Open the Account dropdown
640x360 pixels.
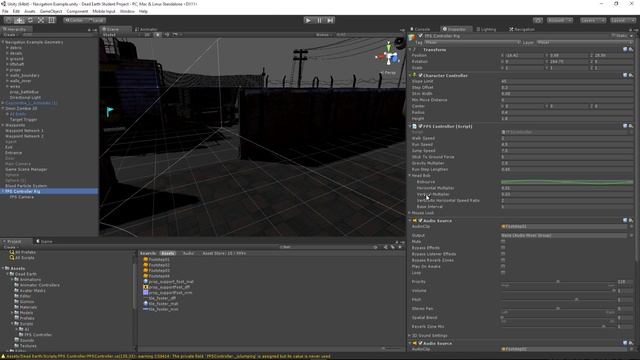[x=560, y=20]
